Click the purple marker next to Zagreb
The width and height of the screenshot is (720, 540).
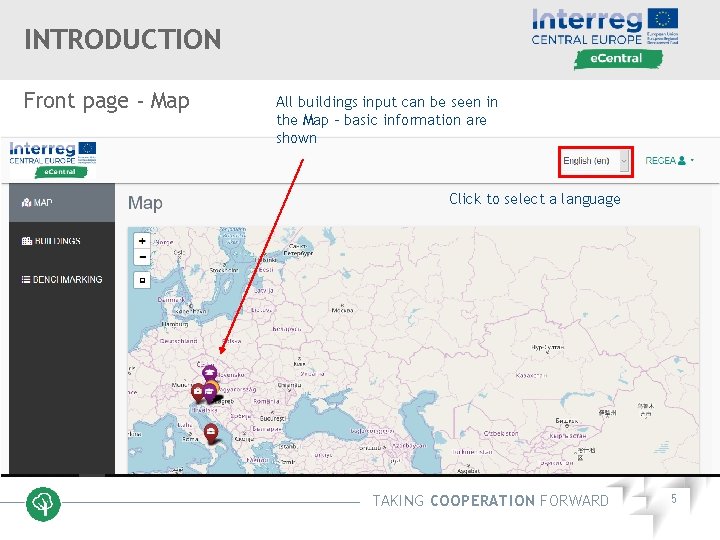209,394
